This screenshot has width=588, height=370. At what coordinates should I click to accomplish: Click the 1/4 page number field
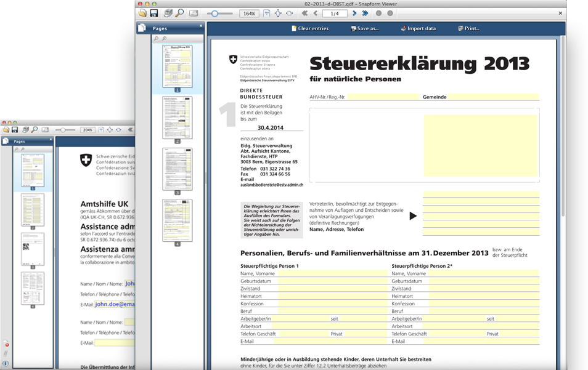pos(334,13)
